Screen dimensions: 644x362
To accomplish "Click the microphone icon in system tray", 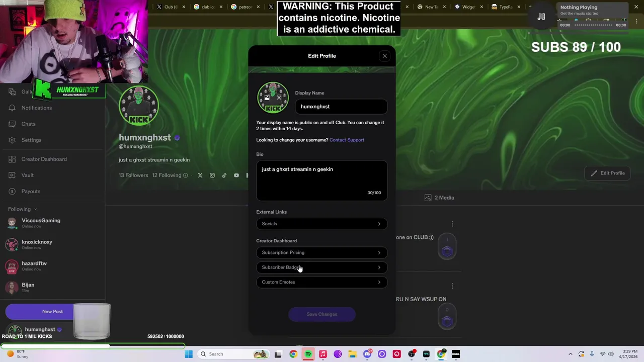I will pyautogui.click(x=592, y=354).
